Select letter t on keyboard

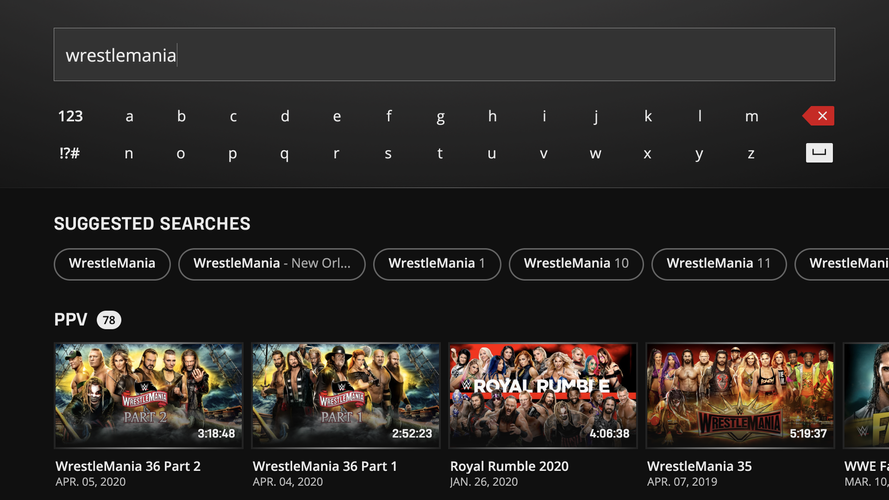pos(440,154)
